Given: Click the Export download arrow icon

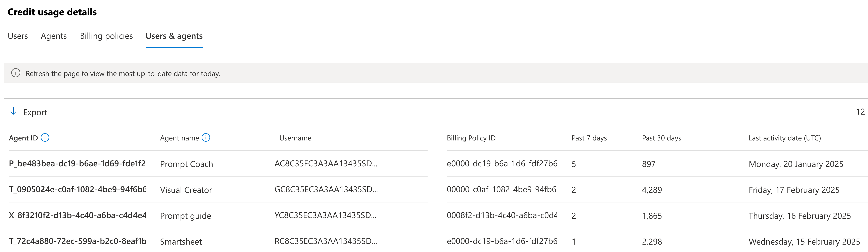Looking at the screenshot, I should [13, 112].
